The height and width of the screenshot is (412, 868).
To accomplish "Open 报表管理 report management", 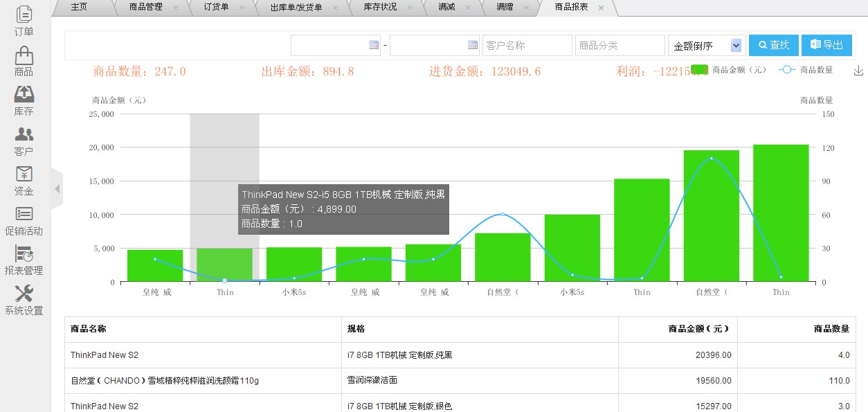I will (24, 260).
